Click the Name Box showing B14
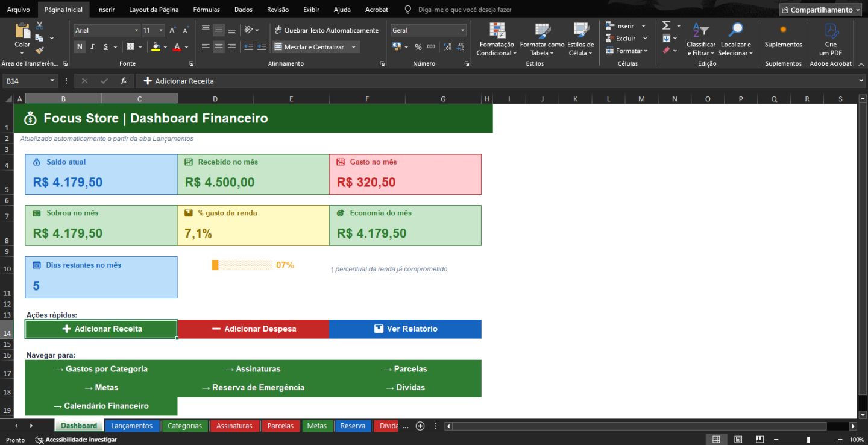Image resolution: width=868 pixels, height=445 pixels. 30,81
